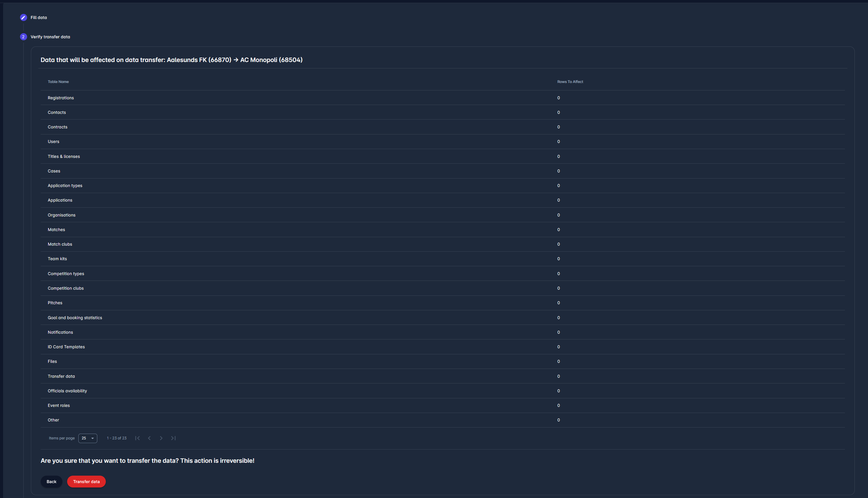
Task: Click the Competition clubs row
Action: tap(66, 288)
